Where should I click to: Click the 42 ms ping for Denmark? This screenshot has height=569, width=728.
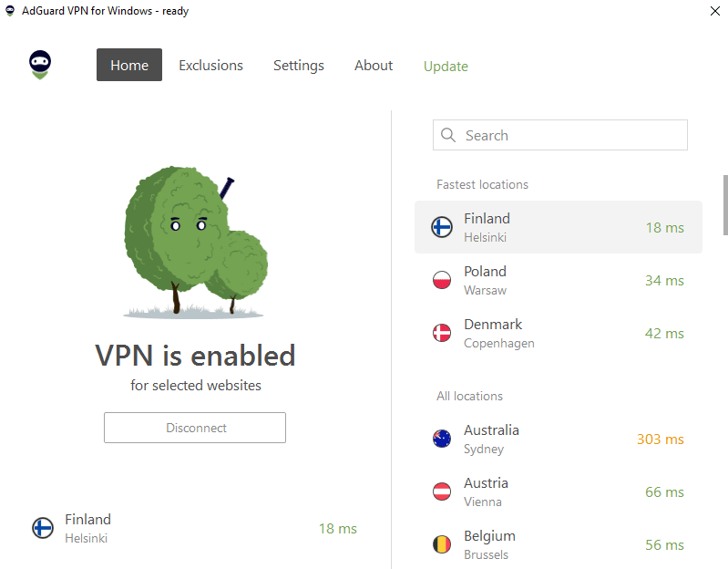click(x=664, y=334)
